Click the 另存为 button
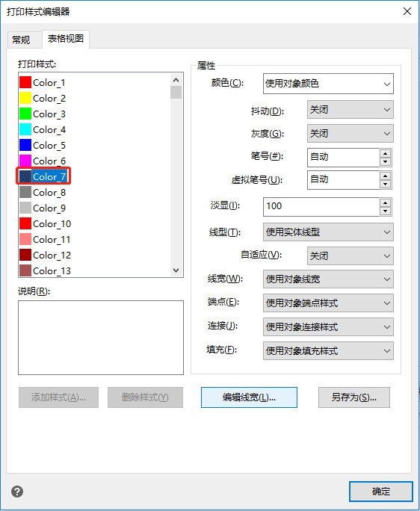Image resolution: width=420 pixels, height=511 pixels. click(x=354, y=397)
